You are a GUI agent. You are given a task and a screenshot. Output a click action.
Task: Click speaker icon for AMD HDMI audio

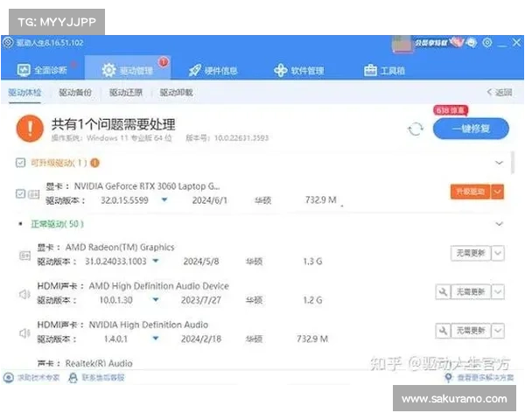24,294
